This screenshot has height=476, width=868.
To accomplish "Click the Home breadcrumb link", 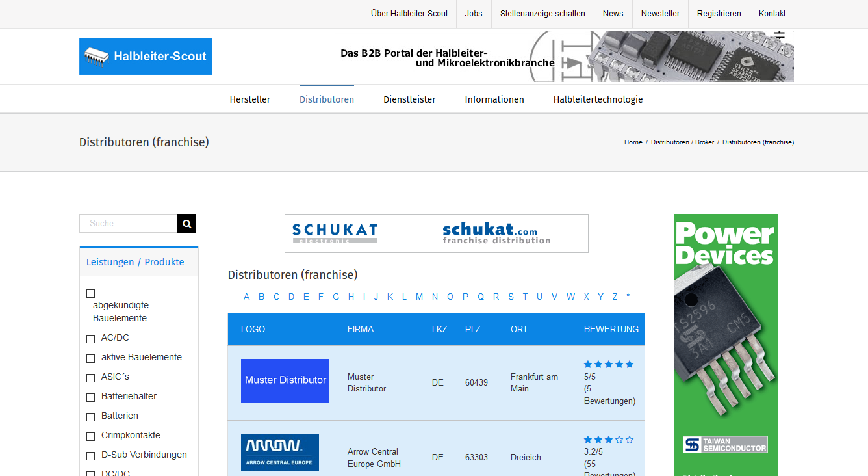I will (633, 142).
